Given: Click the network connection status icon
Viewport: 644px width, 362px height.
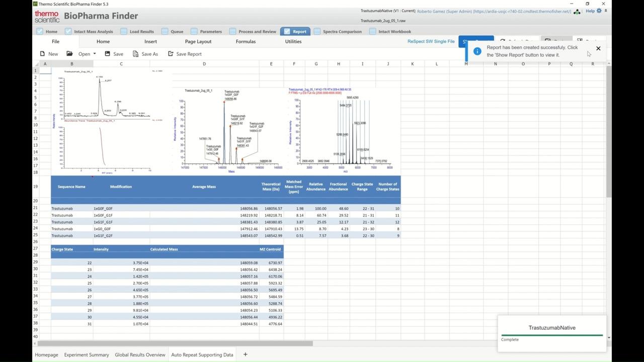Looking at the screenshot, I should click(577, 12).
